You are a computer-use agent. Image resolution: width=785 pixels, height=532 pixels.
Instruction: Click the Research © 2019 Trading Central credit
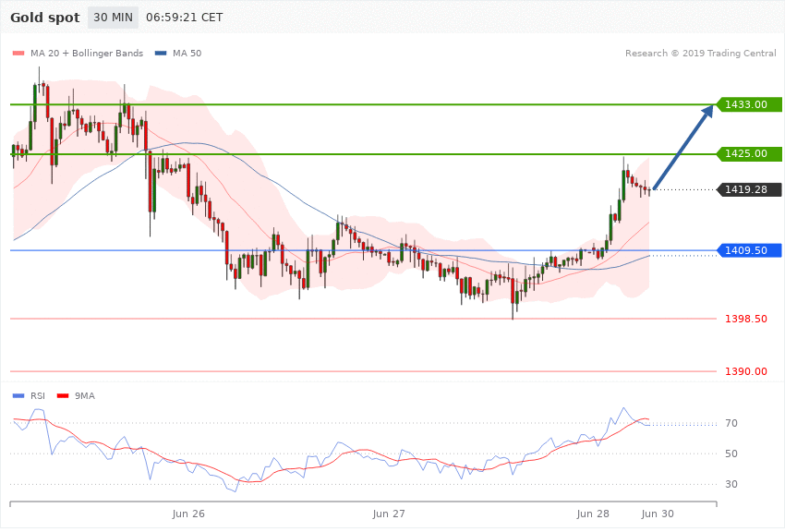(700, 53)
